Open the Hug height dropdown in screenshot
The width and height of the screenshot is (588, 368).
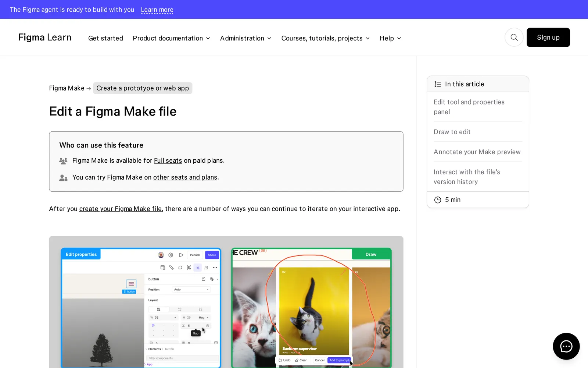[204, 318]
